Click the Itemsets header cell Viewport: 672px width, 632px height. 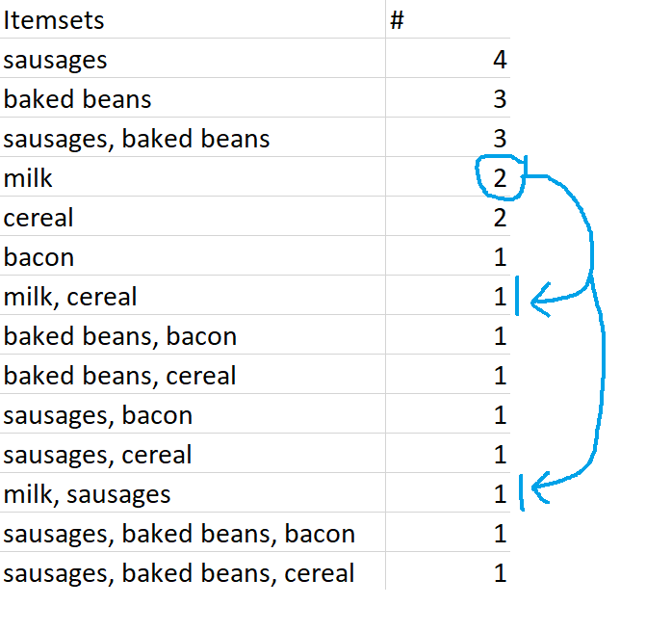193,19
